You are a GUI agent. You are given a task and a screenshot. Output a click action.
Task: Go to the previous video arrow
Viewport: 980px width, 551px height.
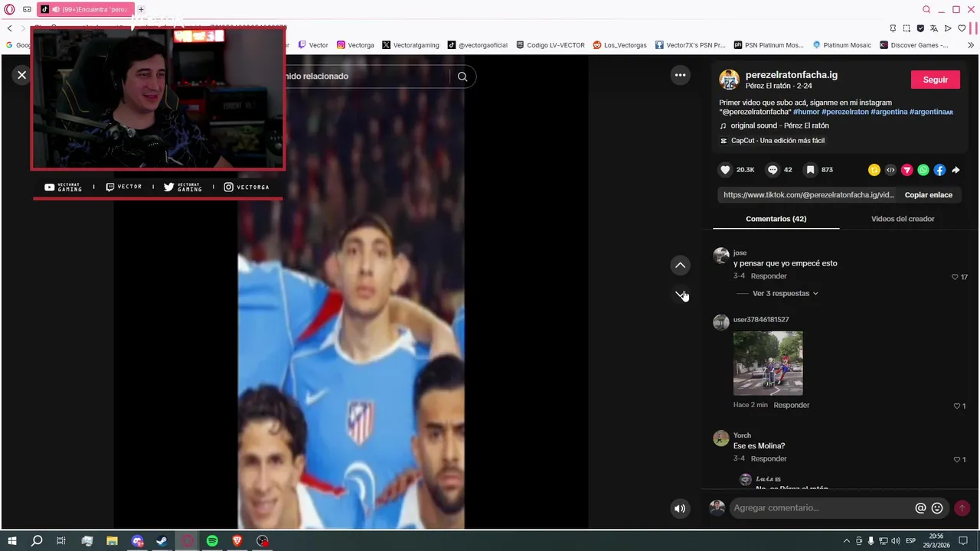(680, 266)
